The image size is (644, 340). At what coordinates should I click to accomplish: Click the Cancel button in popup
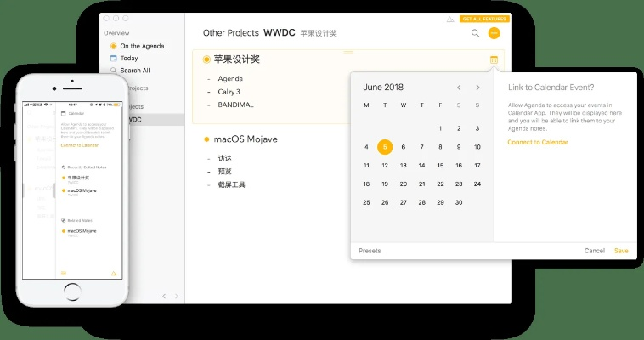594,251
